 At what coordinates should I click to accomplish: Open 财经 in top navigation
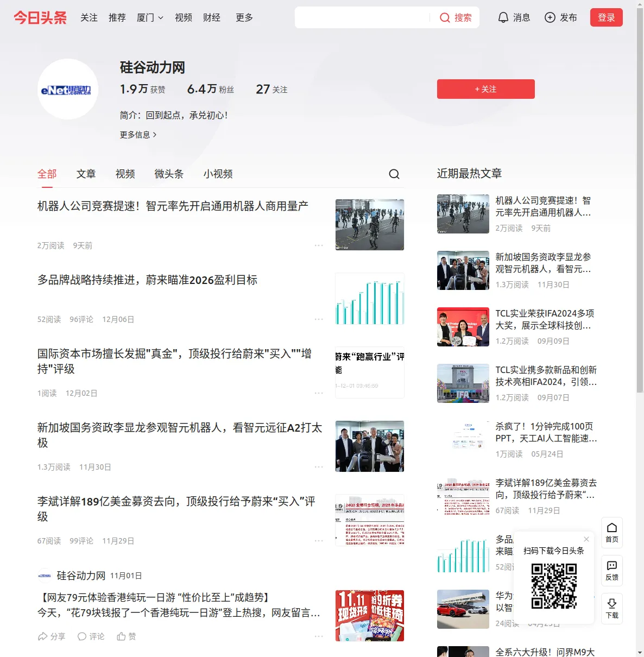tap(212, 17)
